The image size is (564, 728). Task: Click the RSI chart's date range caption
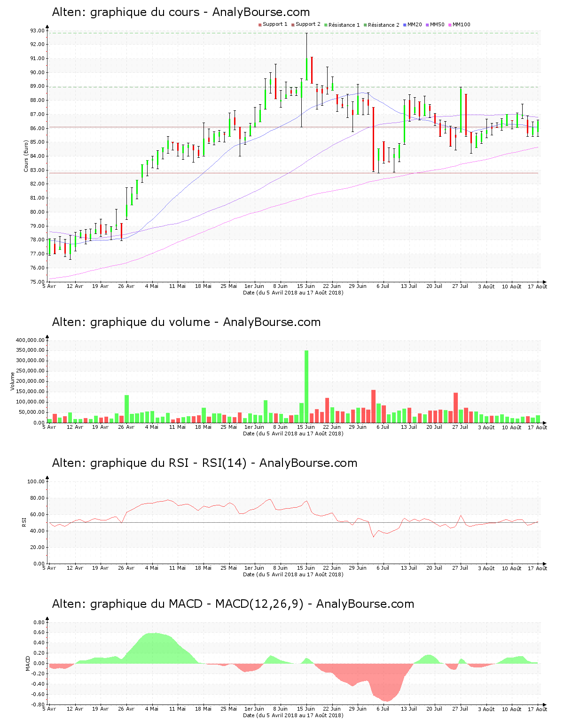click(x=293, y=574)
